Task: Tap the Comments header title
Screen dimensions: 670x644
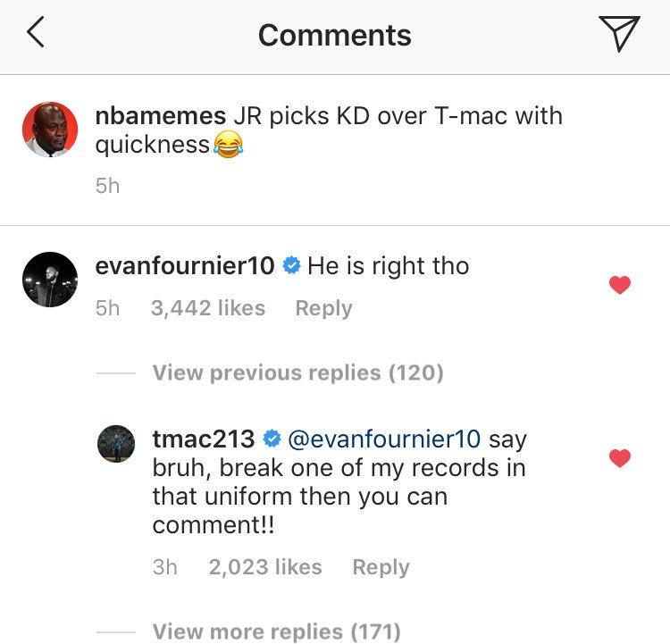Action: point(335,35)
